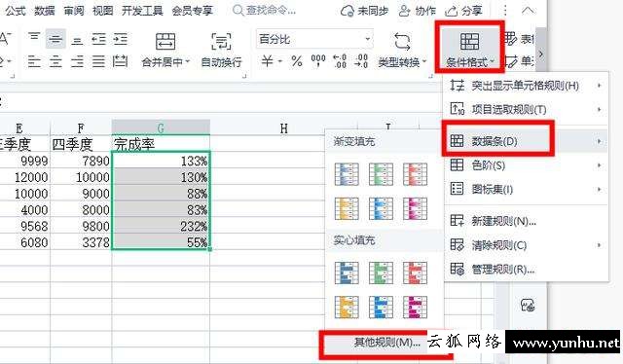Expand Merge and Center (合并居中) dropdown arrow

tap(188, 61)
